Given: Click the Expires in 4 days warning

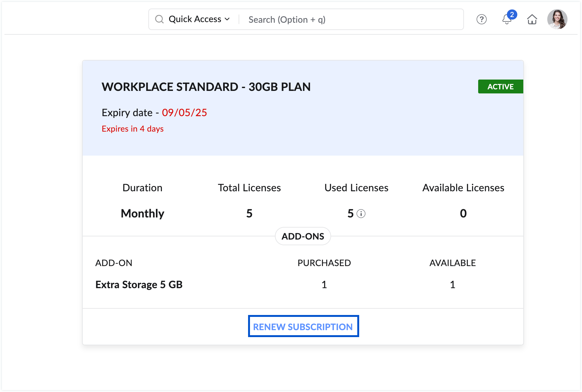Looking at the screenshot, I should [x=133, y=129].
